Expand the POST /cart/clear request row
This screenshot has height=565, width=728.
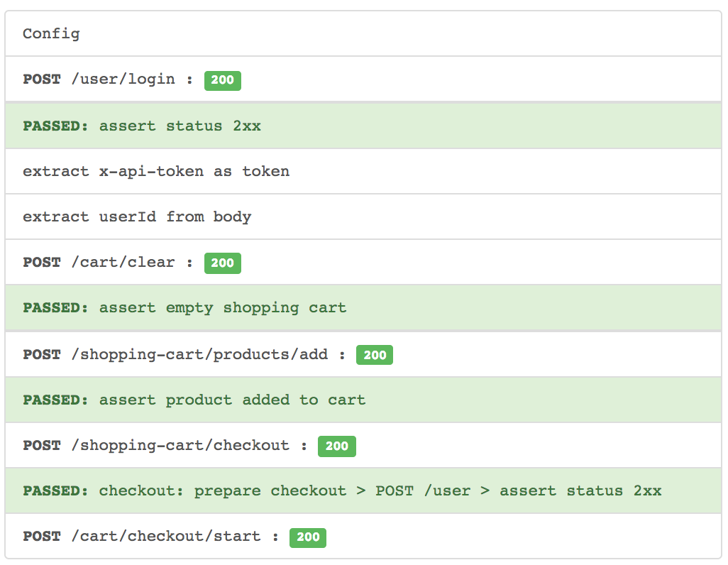pyautogui.click(x=363, y=263)
